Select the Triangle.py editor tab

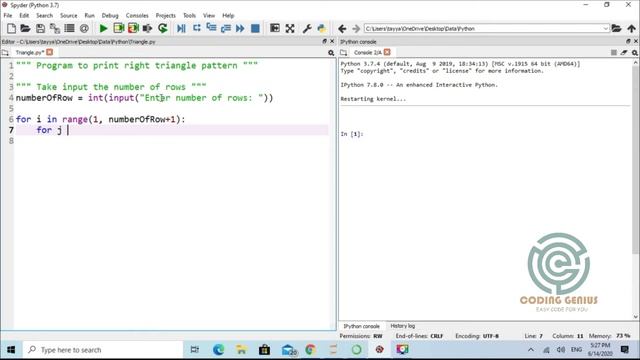[30, 52]
